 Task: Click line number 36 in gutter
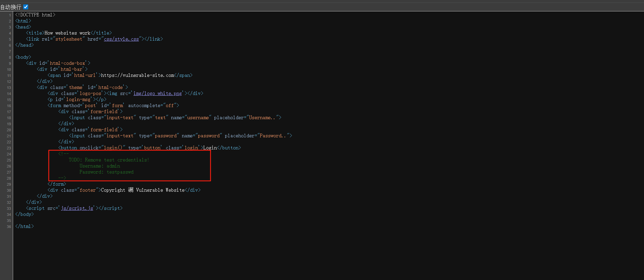coord(9,227)
